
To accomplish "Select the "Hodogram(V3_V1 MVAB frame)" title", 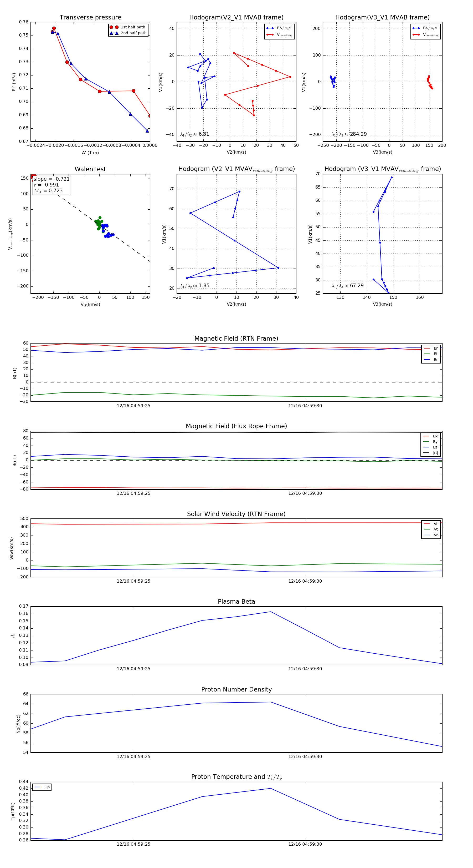I will 382,18.
